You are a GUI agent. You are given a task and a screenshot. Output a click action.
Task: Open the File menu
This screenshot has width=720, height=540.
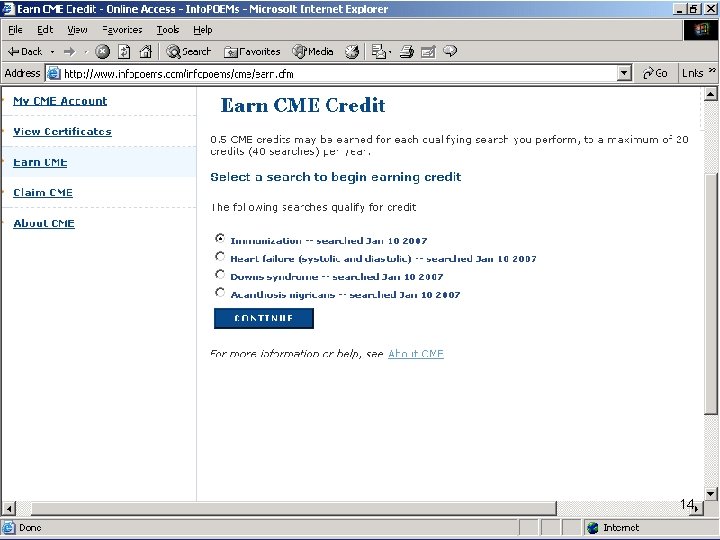[15, 30]
